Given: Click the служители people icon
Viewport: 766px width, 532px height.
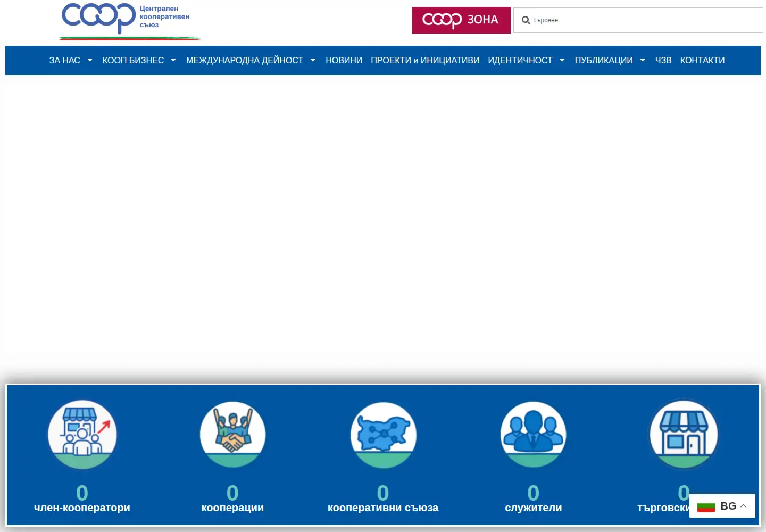Looking at the screenshot, I should [x=534, y=435].
